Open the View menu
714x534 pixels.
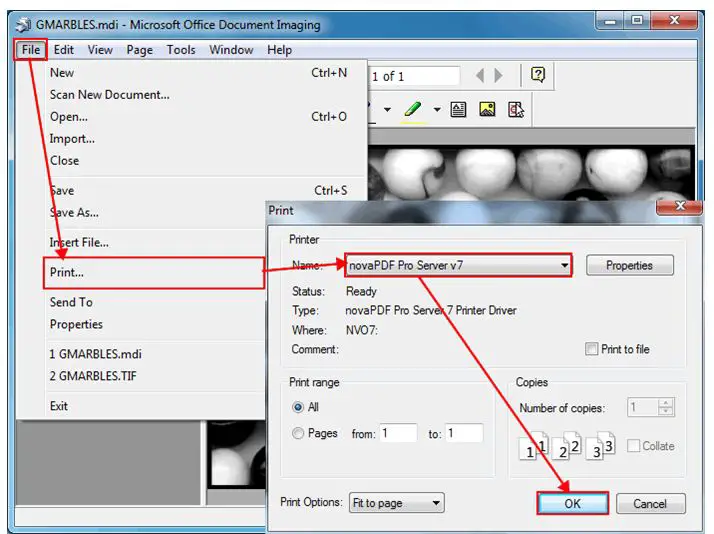100,50
